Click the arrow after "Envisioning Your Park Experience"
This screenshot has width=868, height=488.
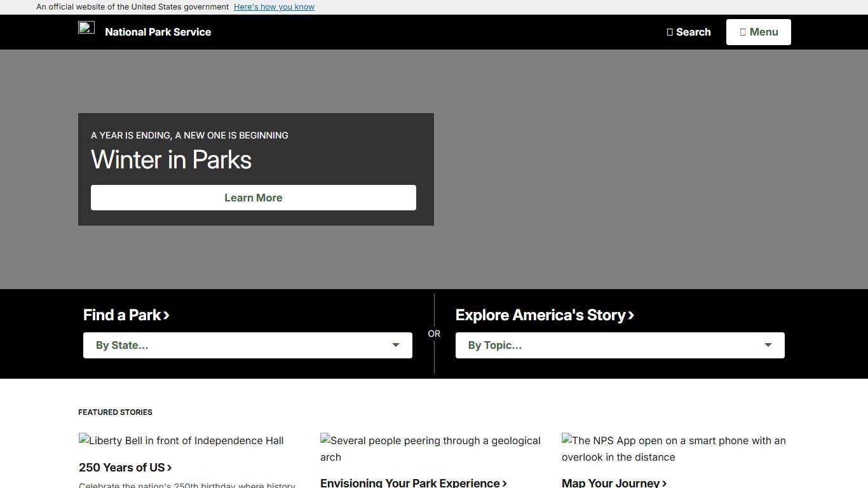(x=503, y=483)
